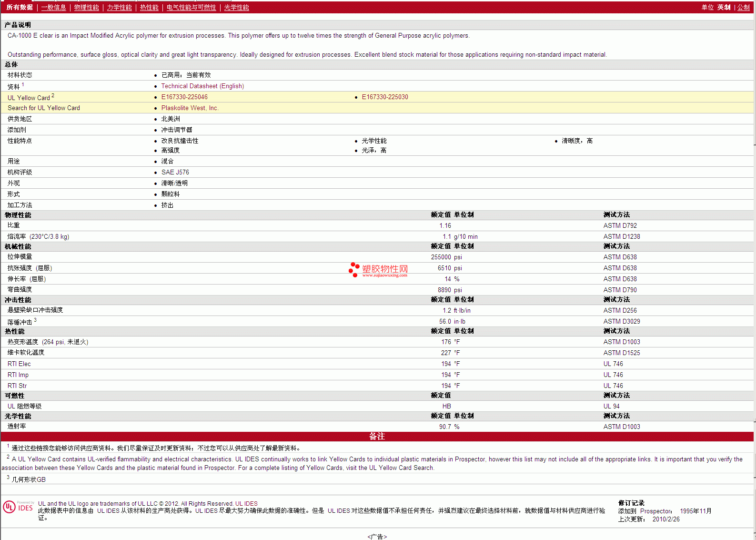Click the SAE J576 agency rating
This screenshot has width=756, height=540.
(175, 172)
